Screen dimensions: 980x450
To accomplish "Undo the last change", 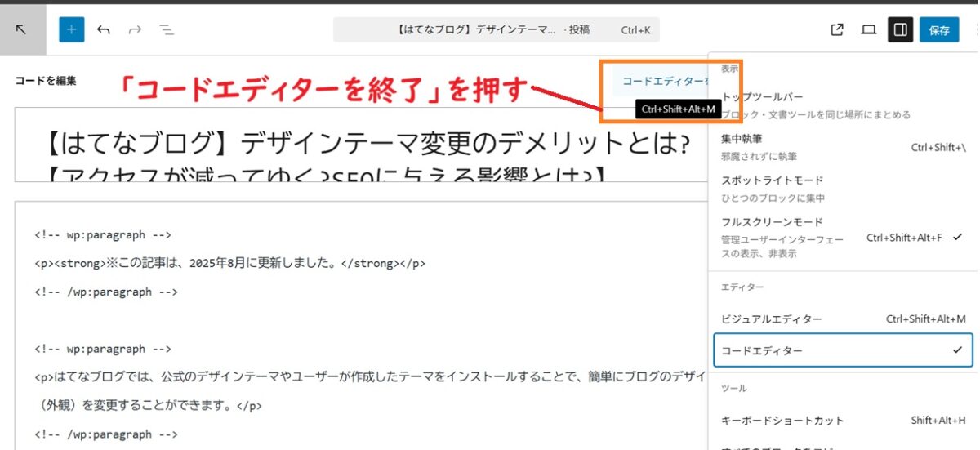I will tap(104, 30).
